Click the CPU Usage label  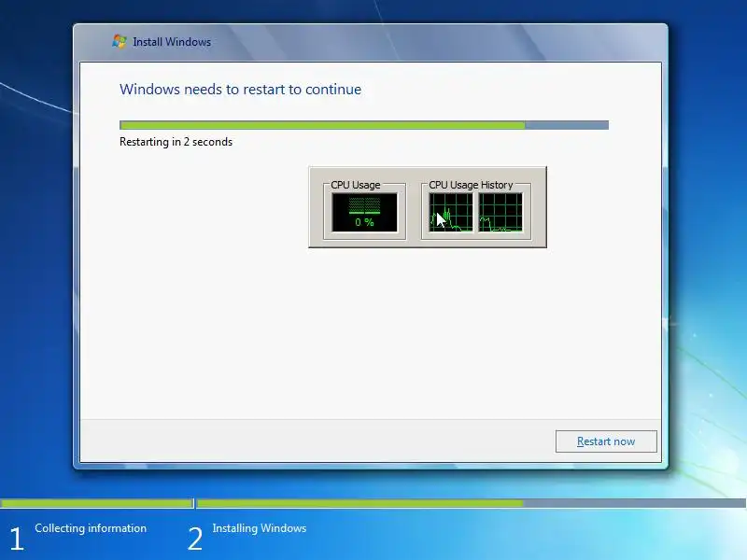pos(356,185)
